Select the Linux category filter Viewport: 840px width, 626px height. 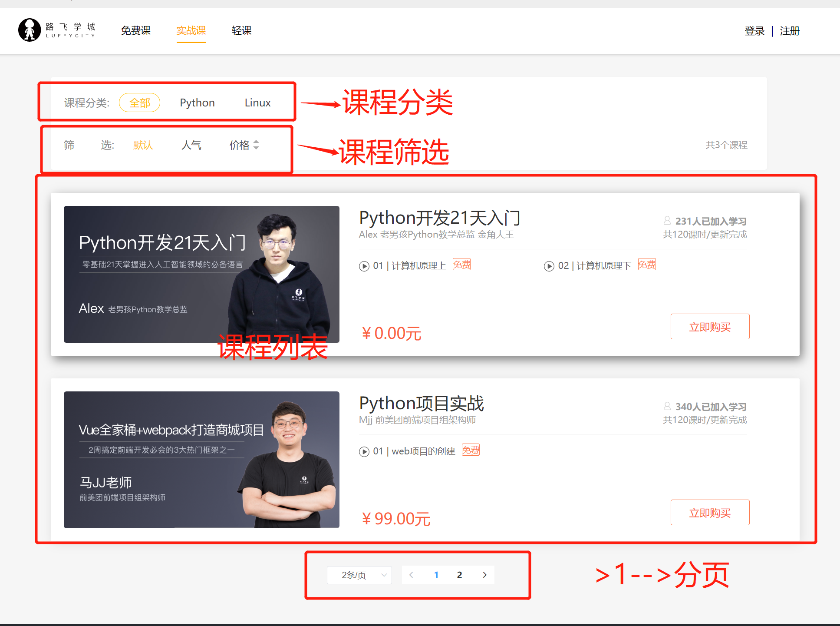click(x=257, y=103)
